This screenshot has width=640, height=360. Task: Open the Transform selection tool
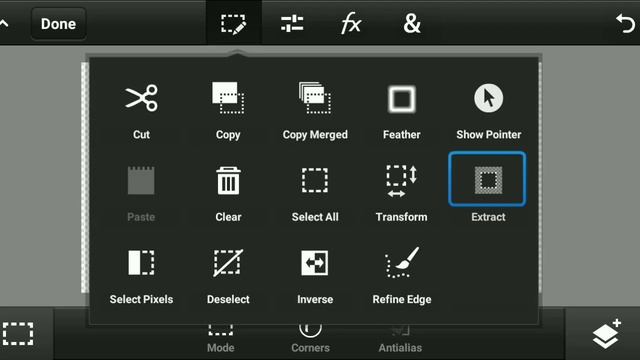pos(402,193)
